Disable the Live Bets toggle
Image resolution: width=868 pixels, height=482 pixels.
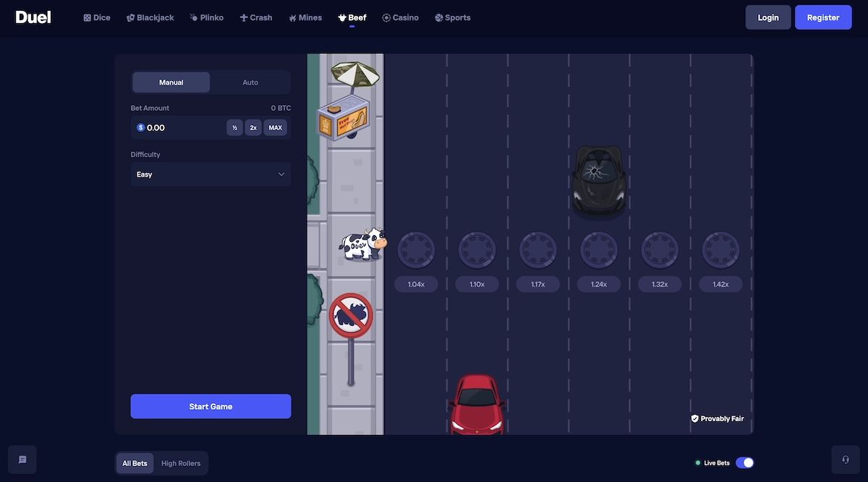[x=744, y=462]
